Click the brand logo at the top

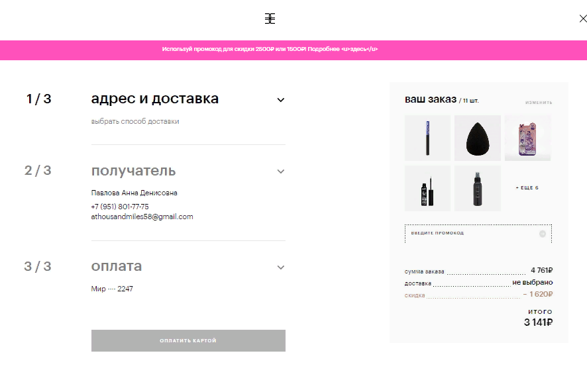[x=270, y=19]
